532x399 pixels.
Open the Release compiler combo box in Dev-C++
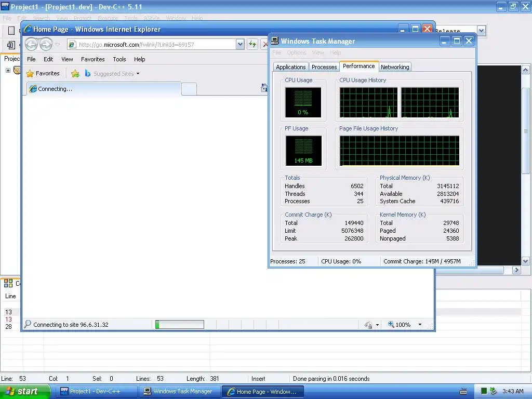click(x=481, y=31)
